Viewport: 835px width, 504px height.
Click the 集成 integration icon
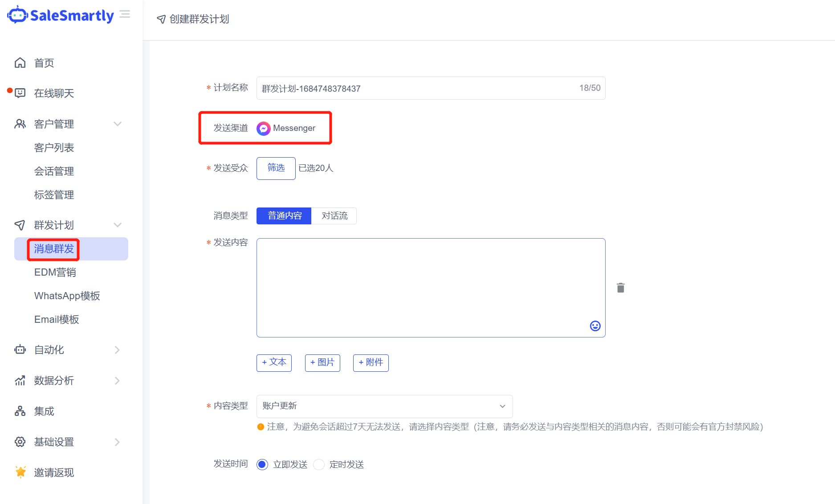(x=20, y=411)
